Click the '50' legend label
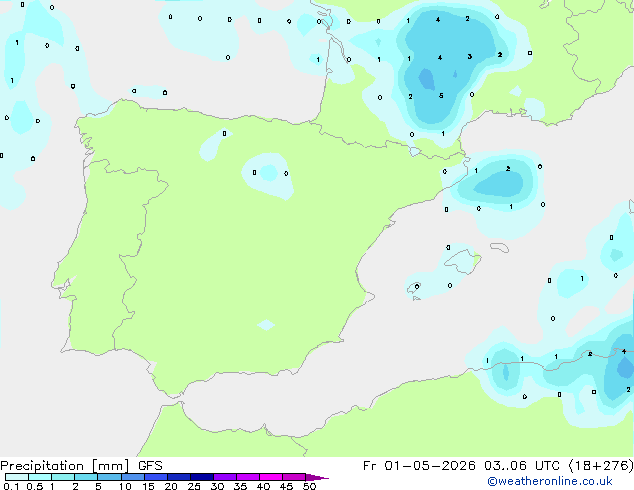This screenshot has width=634, height=490. click(x=309, y=486)
